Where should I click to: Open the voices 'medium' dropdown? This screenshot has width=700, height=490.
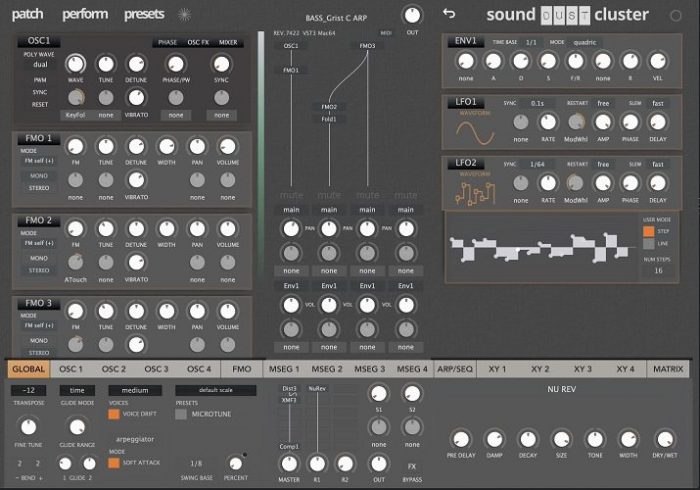tap(134, 391)
